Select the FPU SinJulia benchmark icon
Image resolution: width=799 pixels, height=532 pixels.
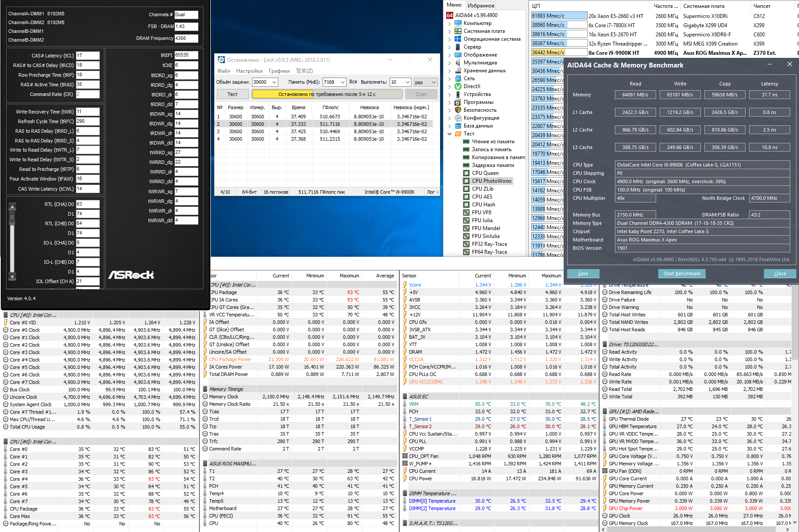click(x=466, y=236)
